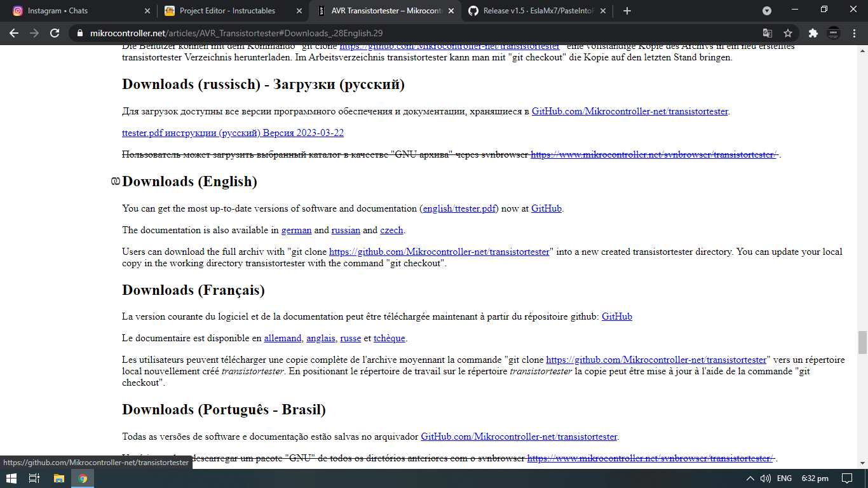Open the allemand documentation link
868x488 pixels.
pos(283,338)
